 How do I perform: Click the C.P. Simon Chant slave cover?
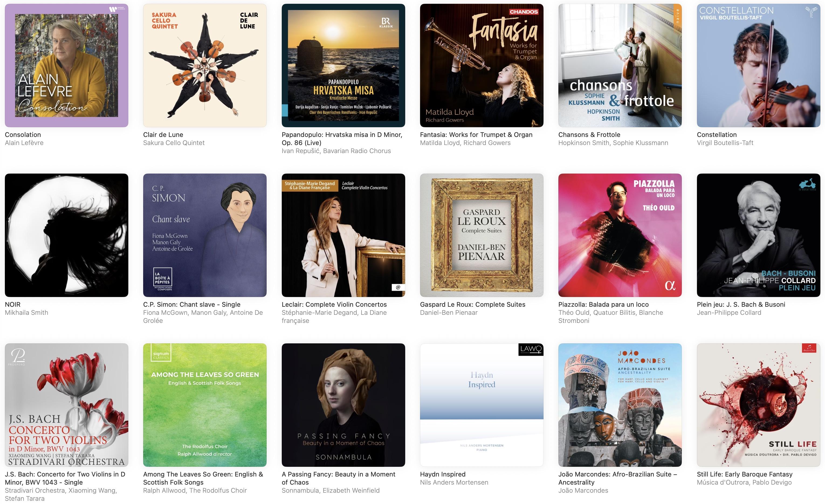click(205, 235)
